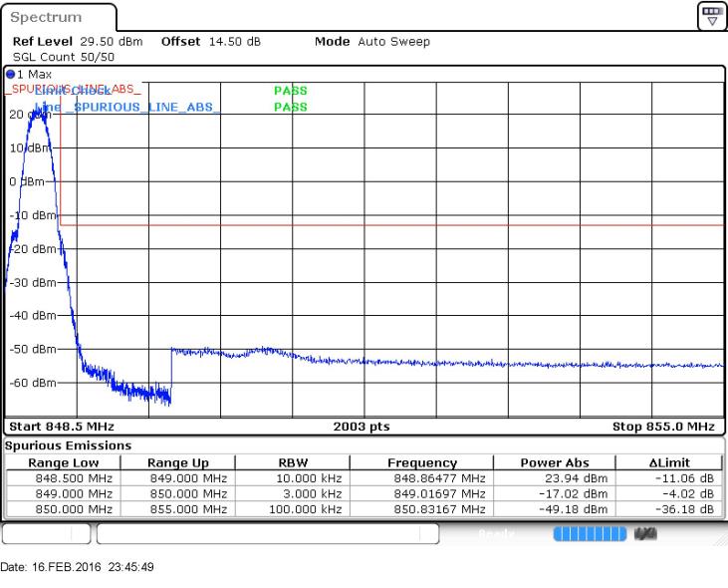Click the Spurious Emissions table title
The height and width of the screenshot is (588, 728).
tap(69, 445)
